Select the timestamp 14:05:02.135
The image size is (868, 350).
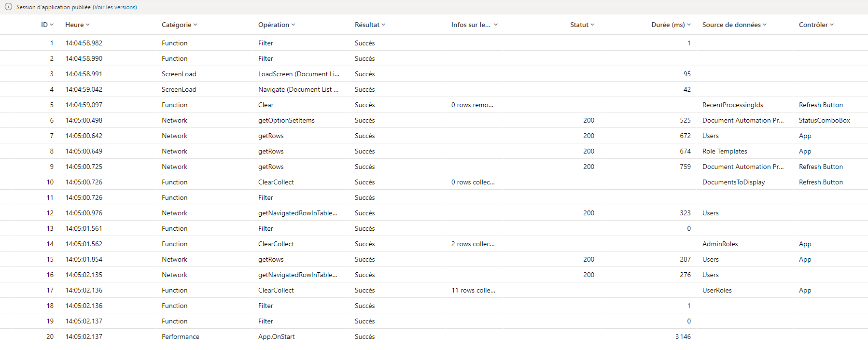point(84,275)
